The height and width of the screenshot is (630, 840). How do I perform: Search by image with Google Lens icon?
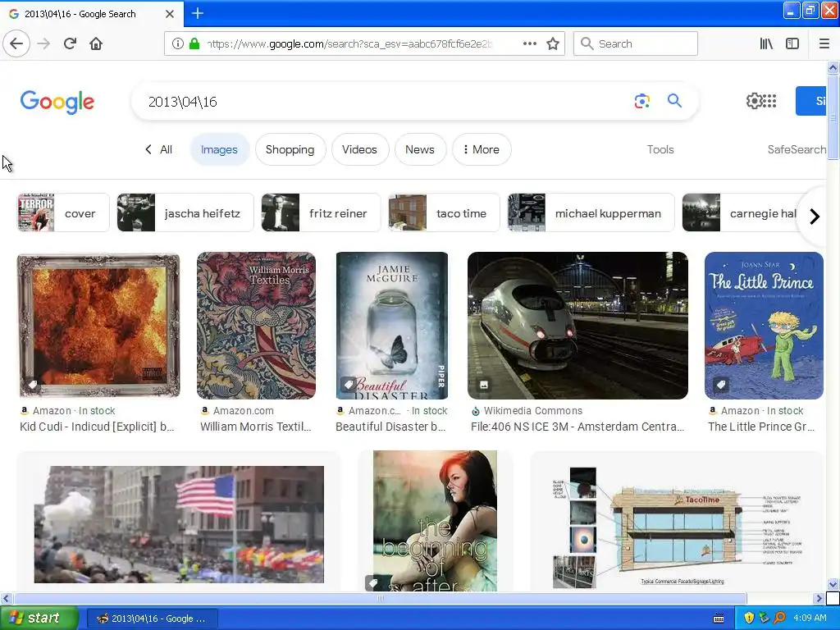641,101
